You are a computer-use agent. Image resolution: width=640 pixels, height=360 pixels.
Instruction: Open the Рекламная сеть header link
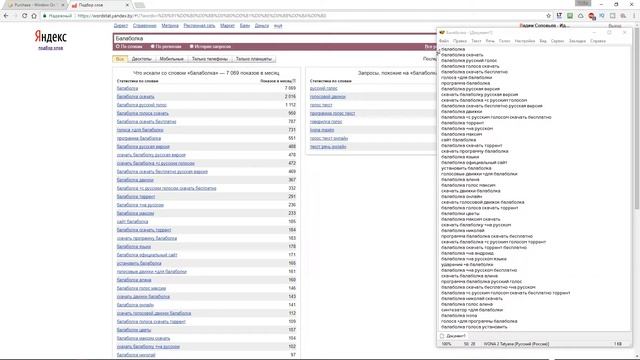199,26
